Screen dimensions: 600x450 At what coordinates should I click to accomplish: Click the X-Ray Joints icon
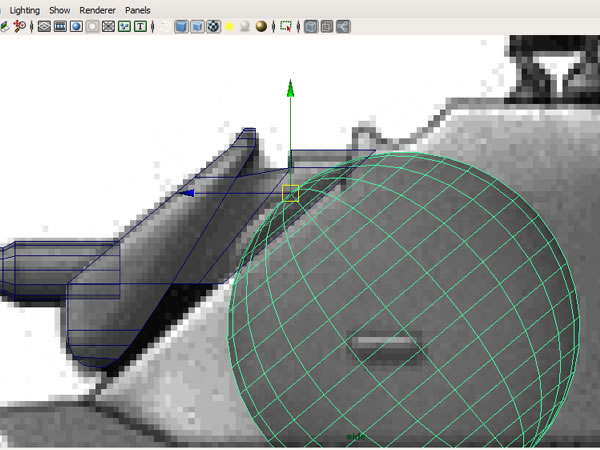343,26
